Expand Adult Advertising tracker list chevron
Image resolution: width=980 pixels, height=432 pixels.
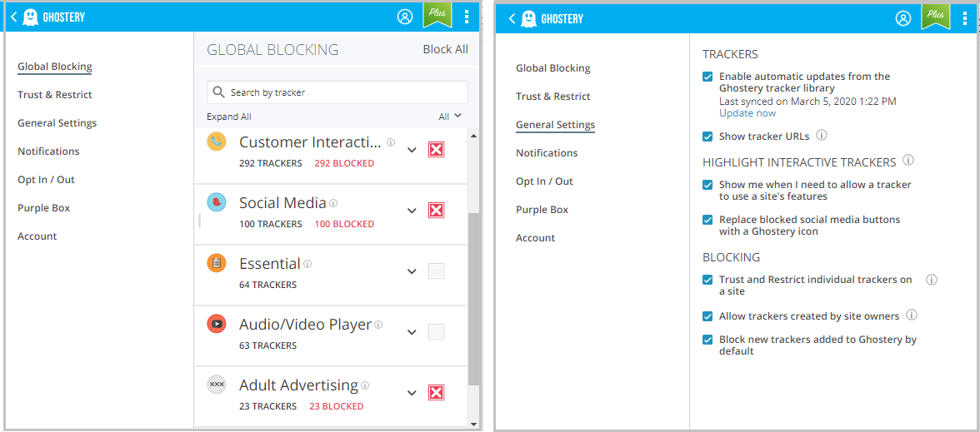pyautogui.click(x=412, y=393)
